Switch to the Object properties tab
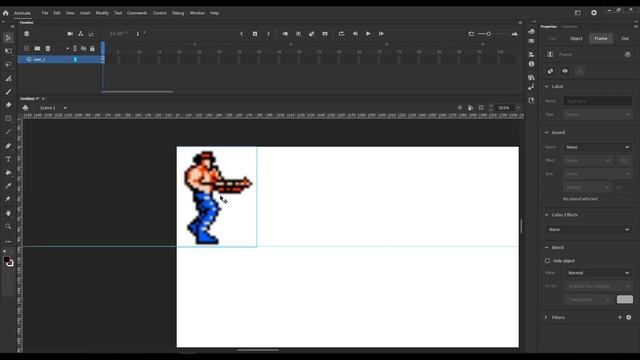 pos(576,38)
